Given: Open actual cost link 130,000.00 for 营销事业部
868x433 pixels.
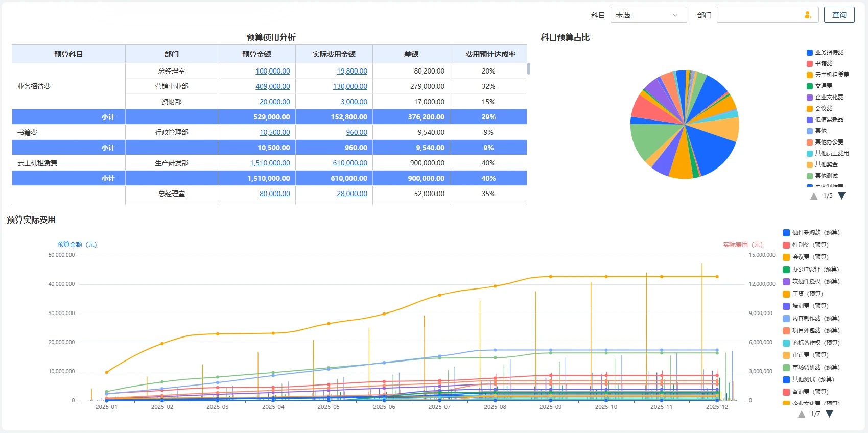Looking at the screenshot, I should [350, 86].
